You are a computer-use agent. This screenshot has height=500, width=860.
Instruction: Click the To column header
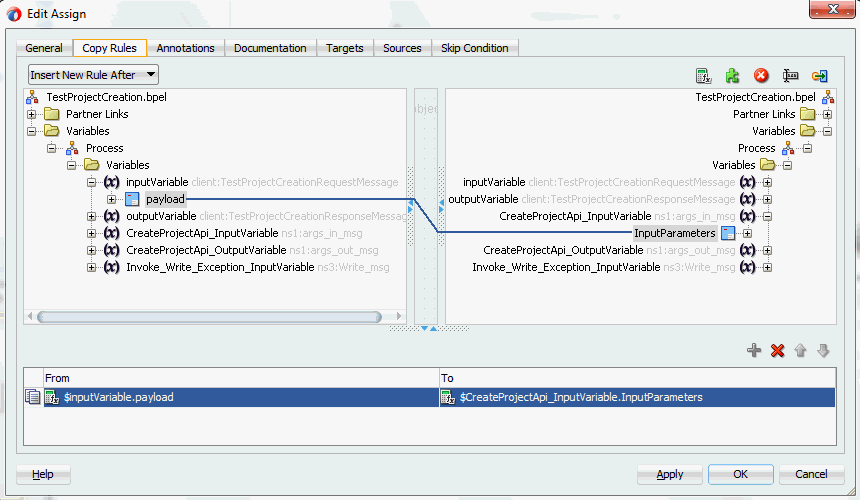tap(637, 378)
